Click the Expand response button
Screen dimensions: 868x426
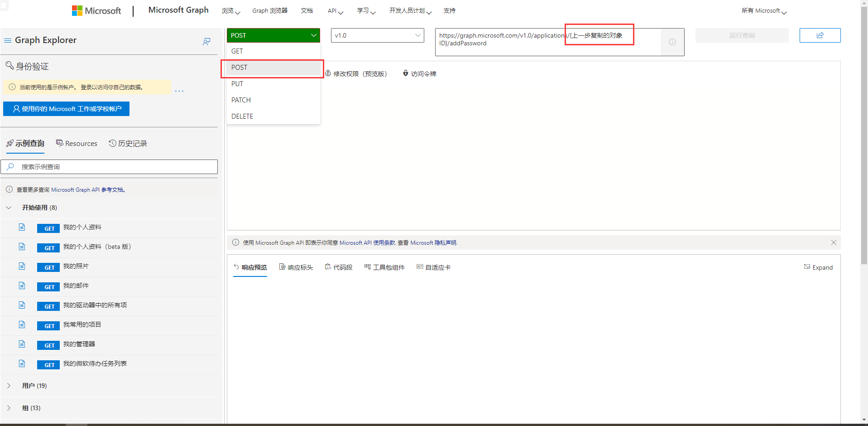[x=818, y=267]
